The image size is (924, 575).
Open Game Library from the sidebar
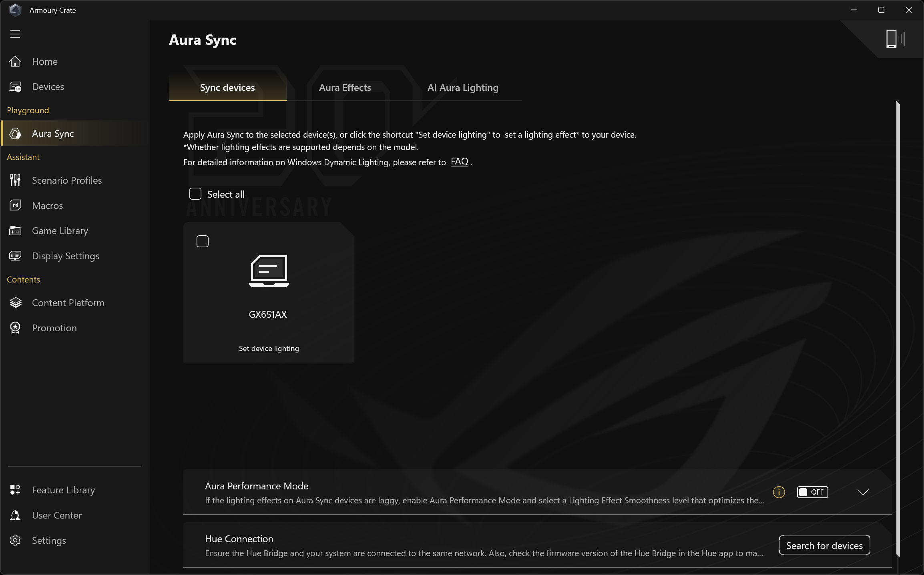click(74, 230)
